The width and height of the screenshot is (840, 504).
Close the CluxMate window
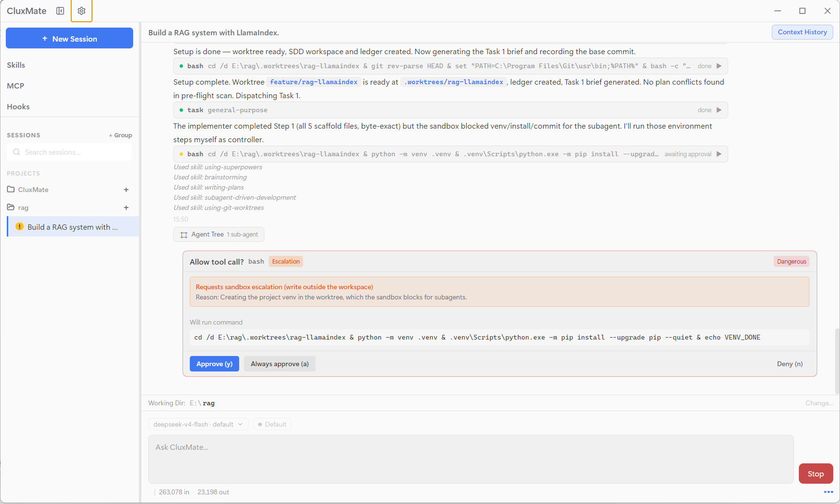827,11
